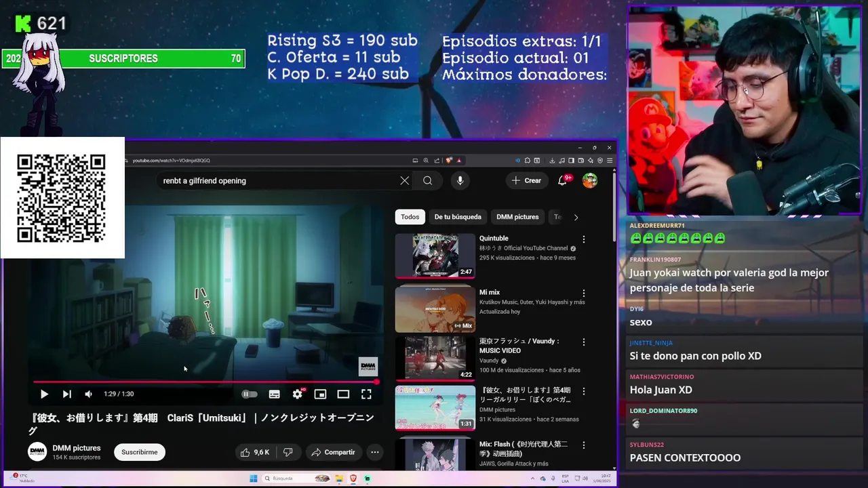Open the music note playlist icon
The width and height of the screenshot is (868, 488).
click(x=561, y=161)
